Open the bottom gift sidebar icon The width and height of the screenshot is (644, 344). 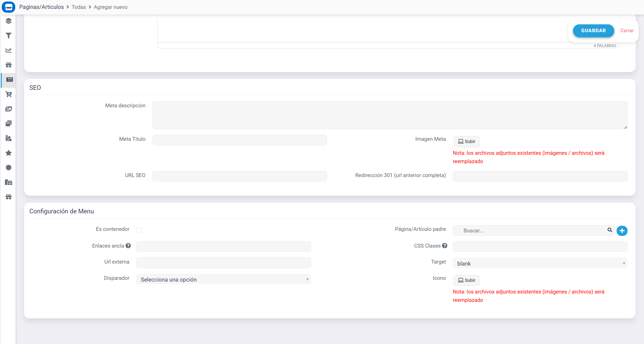[9, 197]
